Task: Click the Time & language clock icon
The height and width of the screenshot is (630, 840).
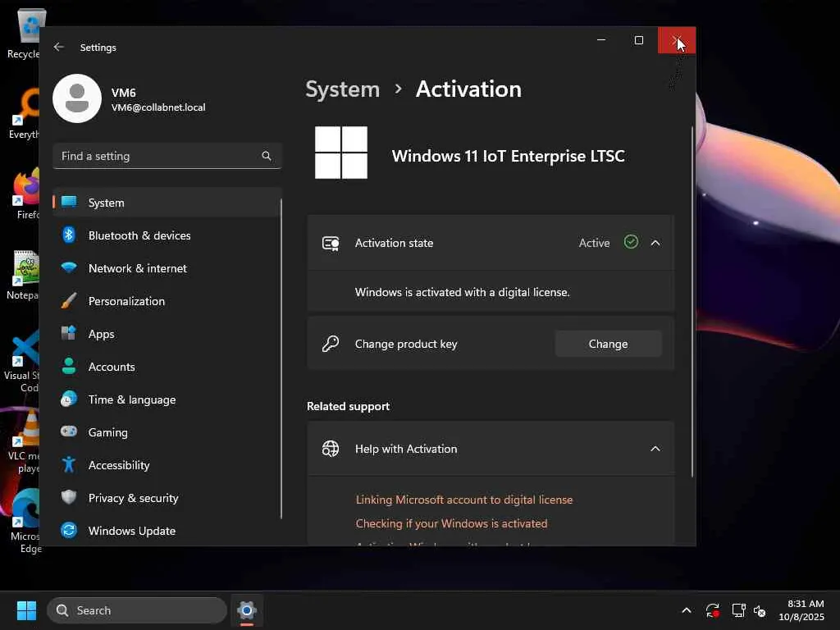Action: pyautogui.click(x=69, y=399)
